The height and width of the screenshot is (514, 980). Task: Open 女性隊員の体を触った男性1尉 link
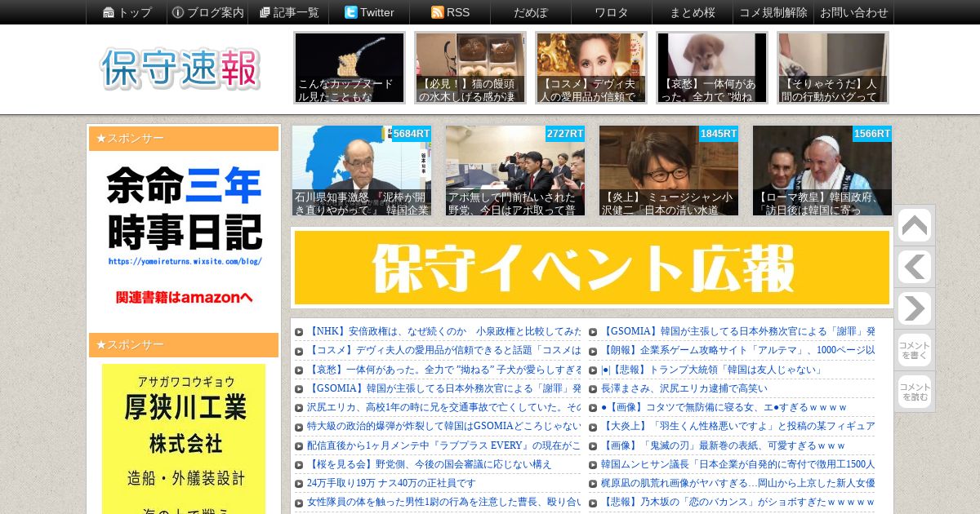click(x=443, y=502)
